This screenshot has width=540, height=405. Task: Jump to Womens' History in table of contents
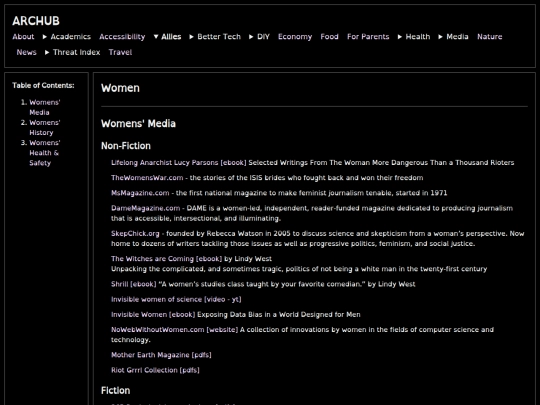tap(44, 127)
